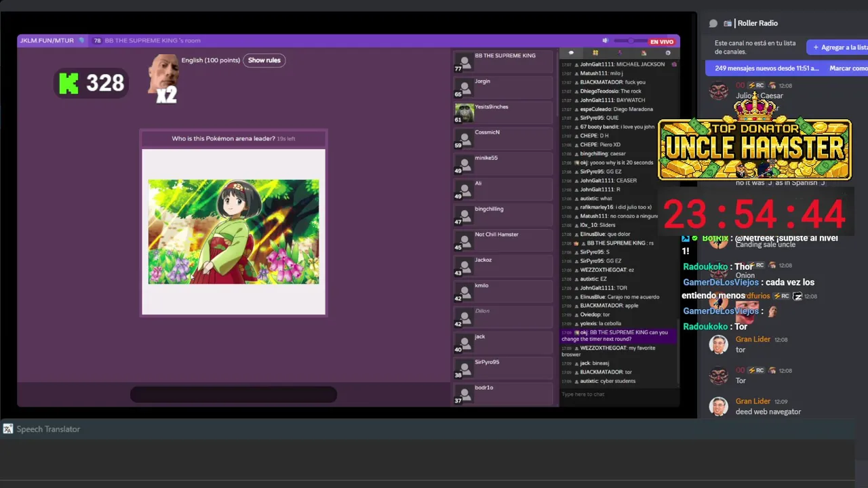The width and height of the screenshot is (868, 488).
Task: Open the gear settings tab in chat panel
Action: (x=668, y=53)
